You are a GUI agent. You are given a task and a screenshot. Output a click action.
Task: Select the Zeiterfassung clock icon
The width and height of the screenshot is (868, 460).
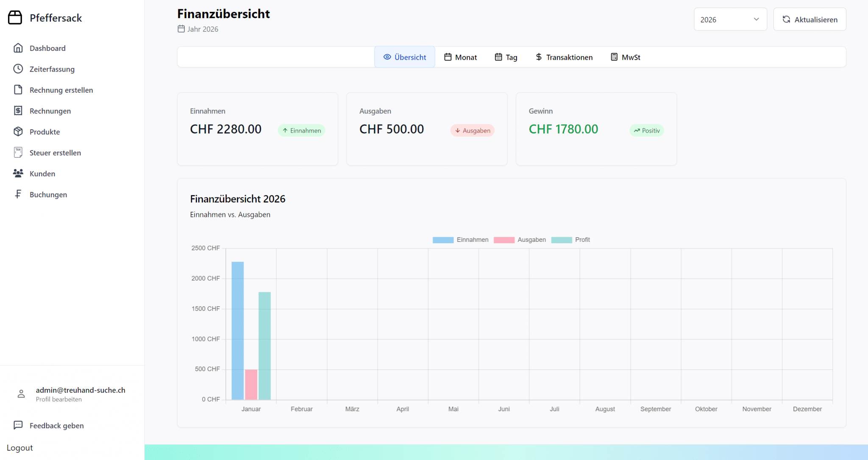coord(18,69)
